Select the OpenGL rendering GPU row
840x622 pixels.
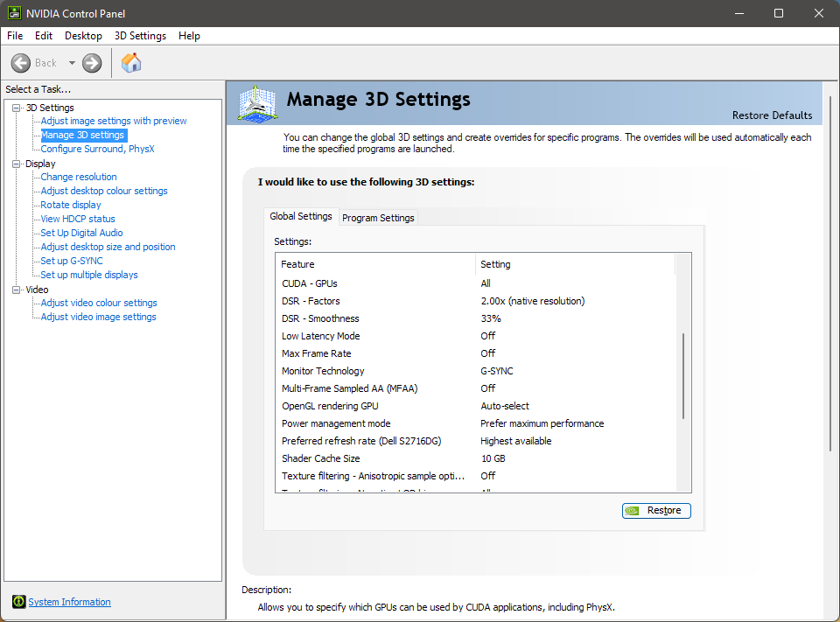(476, 406)
